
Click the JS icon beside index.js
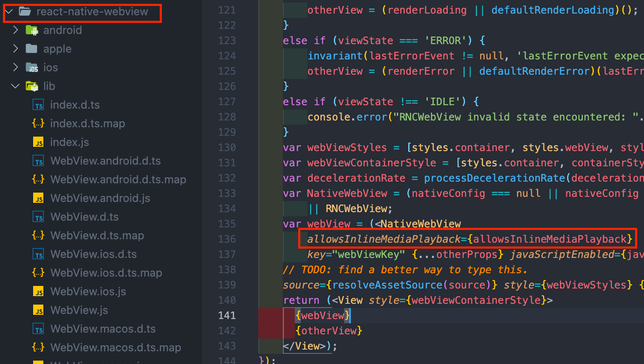(x=38, y=142)
